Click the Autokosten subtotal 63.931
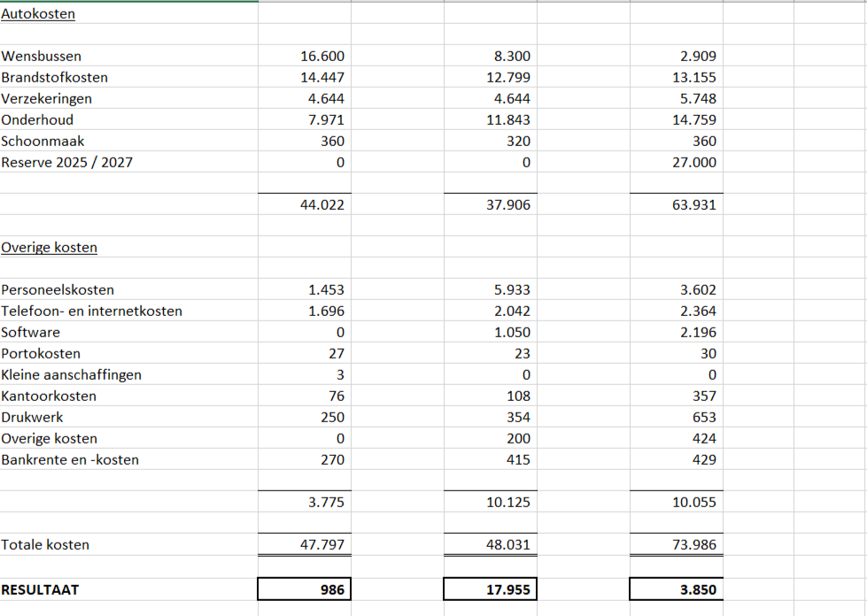 [x=695, y=205]
